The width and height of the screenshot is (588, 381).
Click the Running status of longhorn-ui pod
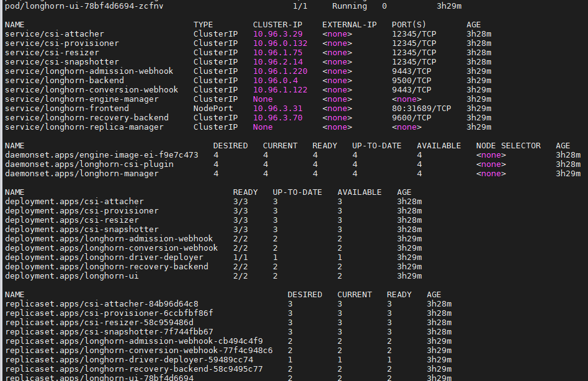(349, 6)
